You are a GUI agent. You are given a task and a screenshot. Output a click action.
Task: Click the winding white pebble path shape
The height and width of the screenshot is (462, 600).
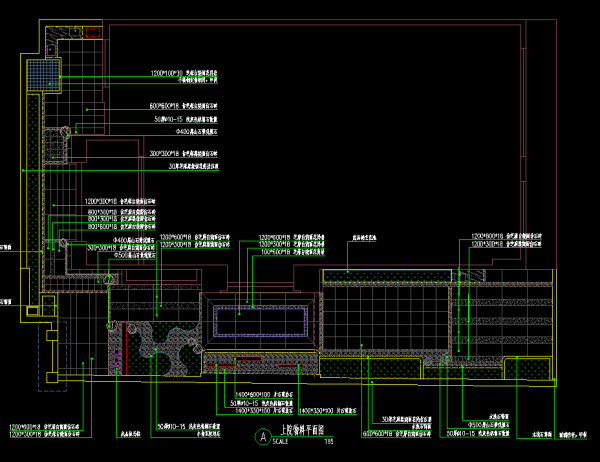tap(165, 340)
